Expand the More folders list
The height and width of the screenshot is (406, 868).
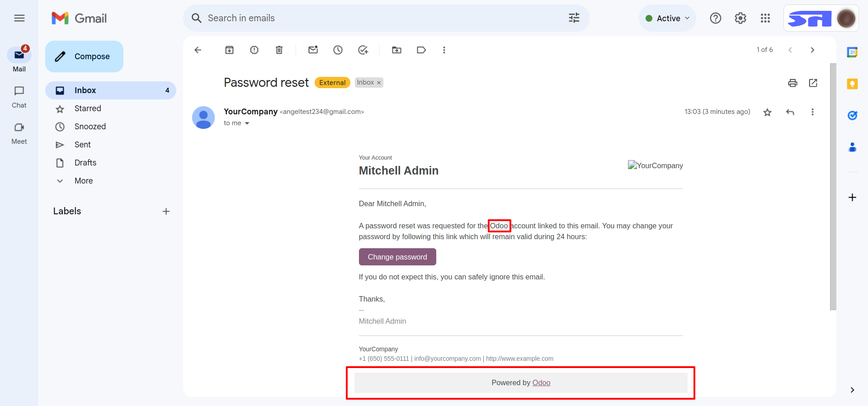point(84,181)
